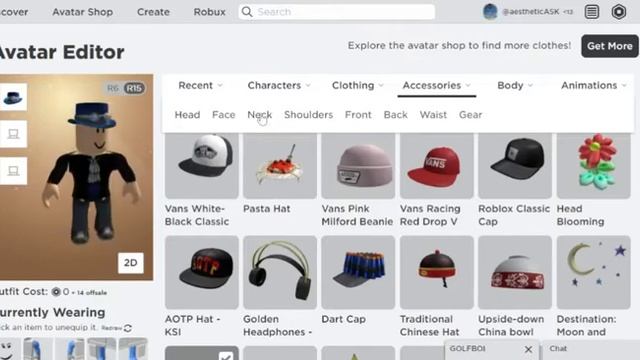Open the Shoulders accessories tab
This screenshot has height=360, width=640.
309,115
